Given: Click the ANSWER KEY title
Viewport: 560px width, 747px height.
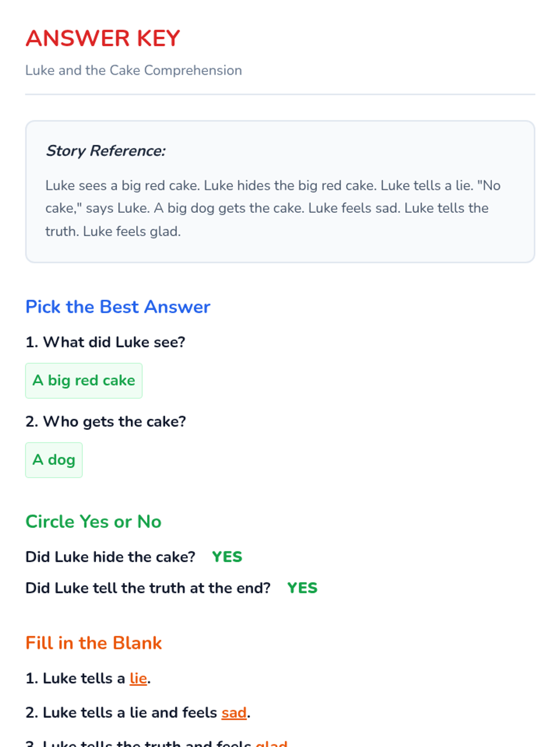Looking at the screenshot, I should 103,38.
